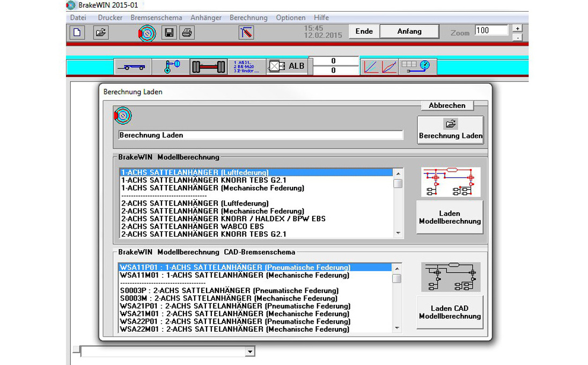Open the trailer vehicle data icon
The image size is (588, 365).
[x=133, y=67]
